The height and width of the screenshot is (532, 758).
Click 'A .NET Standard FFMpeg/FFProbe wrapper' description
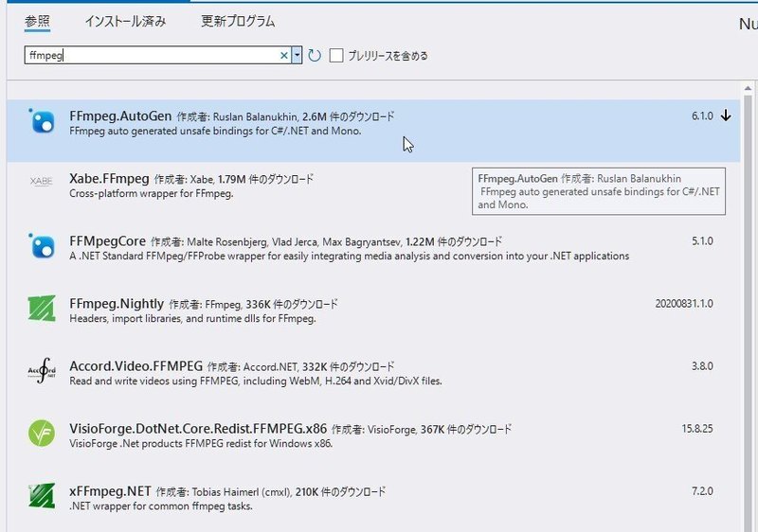click(349, 256)
